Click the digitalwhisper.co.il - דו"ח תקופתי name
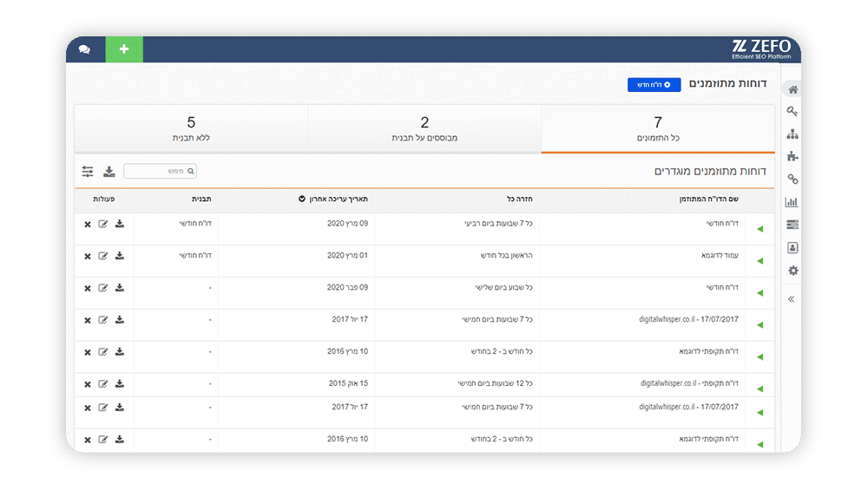The image size is (868, 490). click(x=690, y=383)
